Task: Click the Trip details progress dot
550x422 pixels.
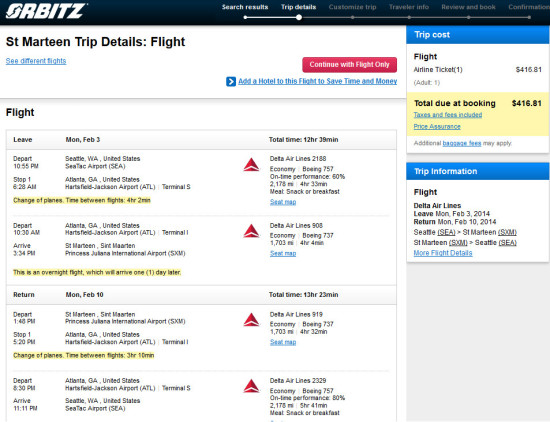Action: pos(299,17)
